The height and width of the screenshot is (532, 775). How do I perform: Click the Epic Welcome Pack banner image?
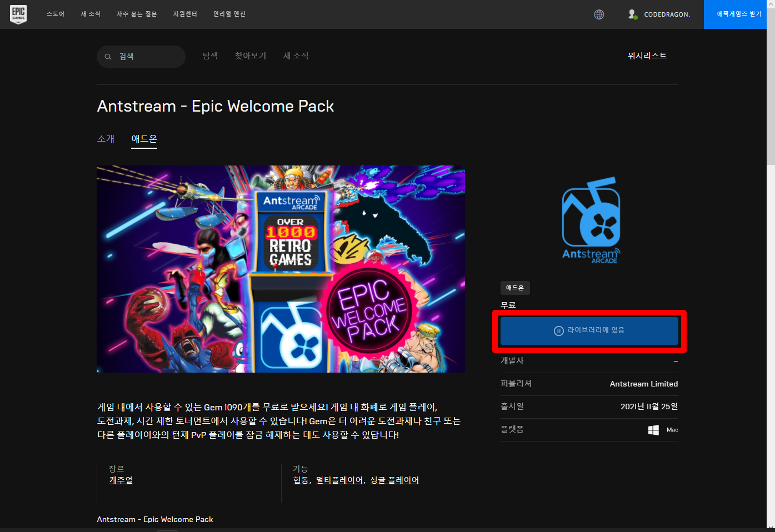pyautogui.click(x=281, y=269)
